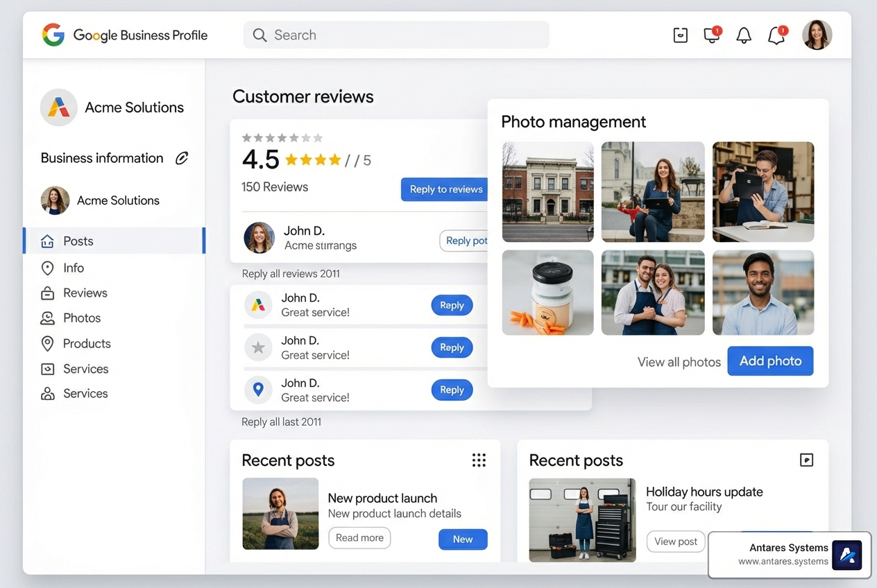Click View post on Holiday hours update
The height and width of the screenshot is (588, 877).
(674, 542)
